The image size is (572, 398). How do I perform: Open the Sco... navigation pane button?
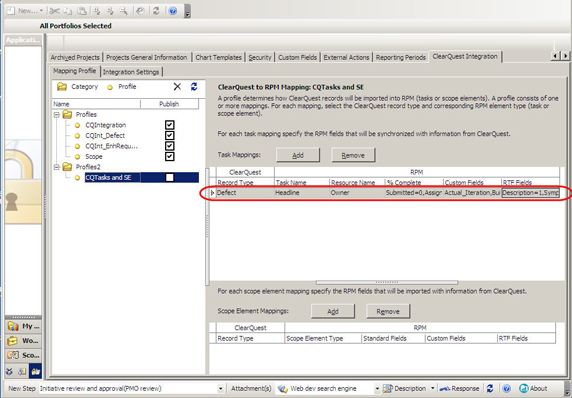click(x=23, y=355)
